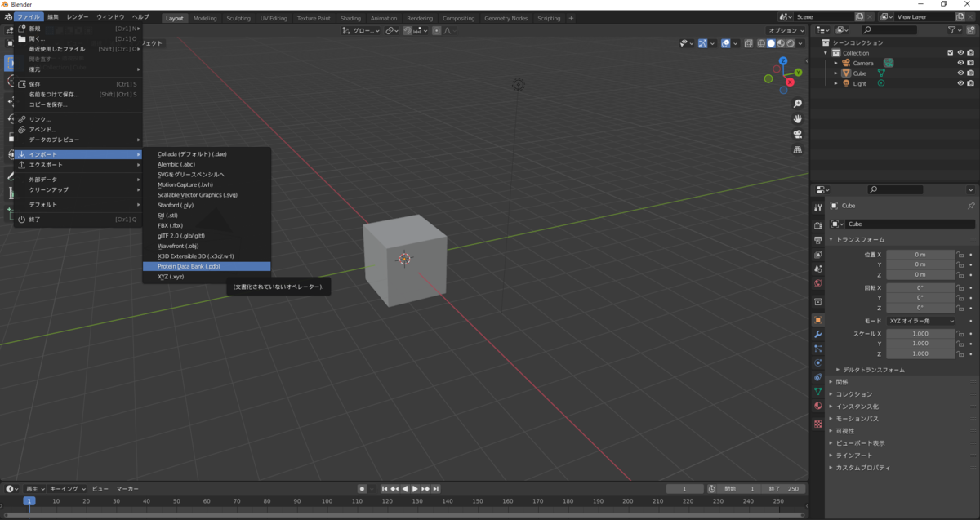Image resolution: width=980 pixels, height=520 pixels.
Task: Open the Modifiers wrench tab icon
Action: pos(817,335)
